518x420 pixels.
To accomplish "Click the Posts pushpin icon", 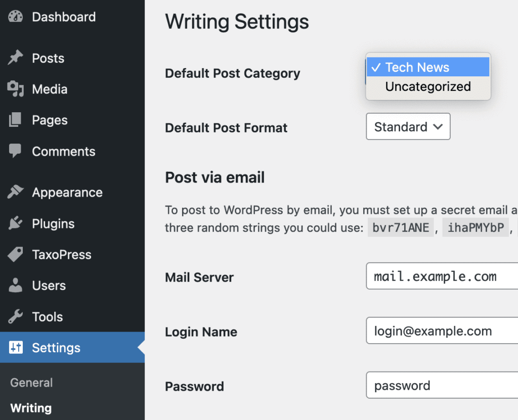I will [16, 58].
